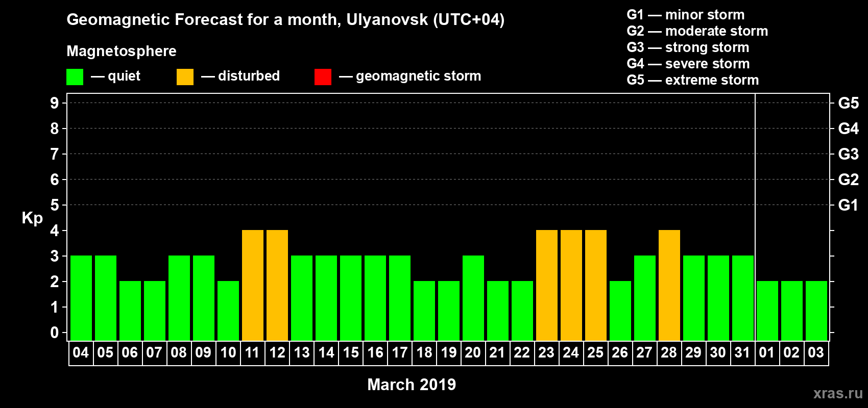Click the 'G3 — strong storm' legend entry
868x408 pixels.
688,47
